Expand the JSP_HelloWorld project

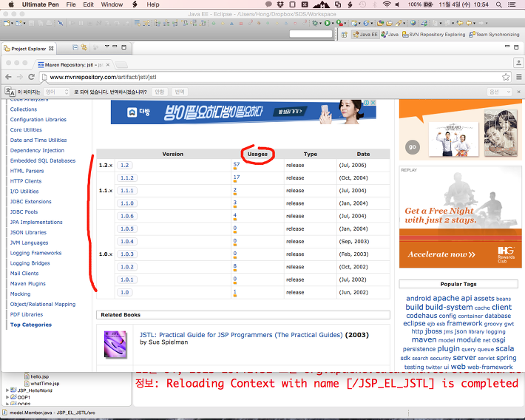pos(7,390)
